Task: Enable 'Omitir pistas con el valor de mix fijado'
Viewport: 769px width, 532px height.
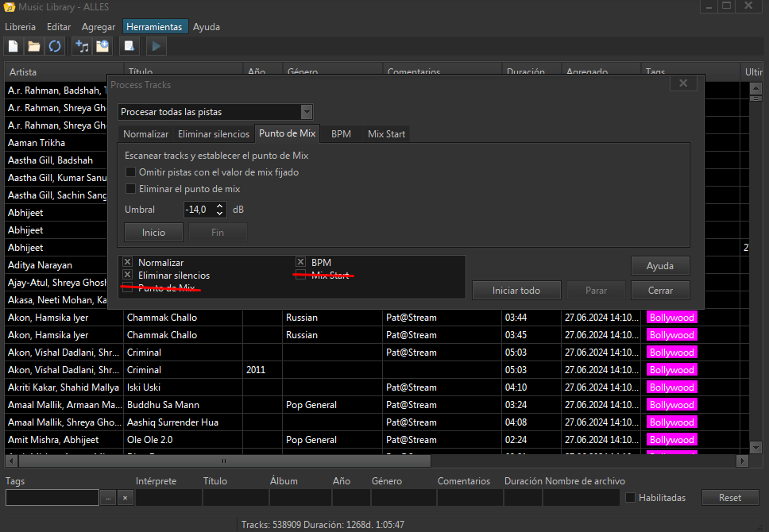Action: [131, 172]
